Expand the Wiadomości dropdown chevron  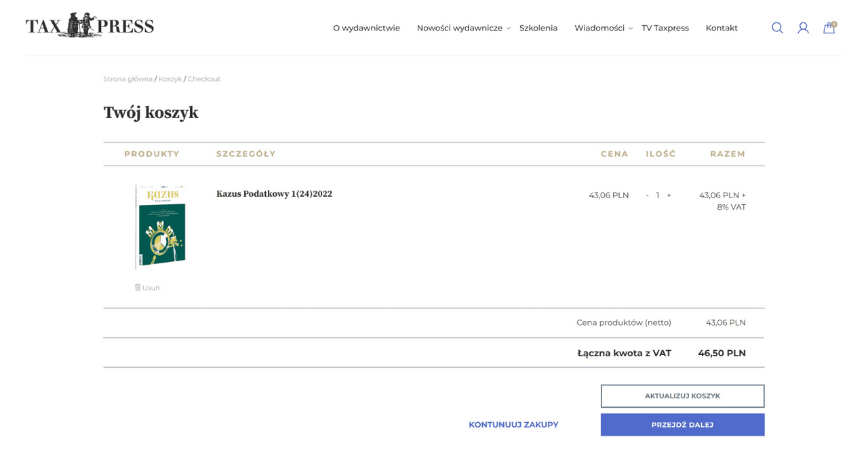631,29
